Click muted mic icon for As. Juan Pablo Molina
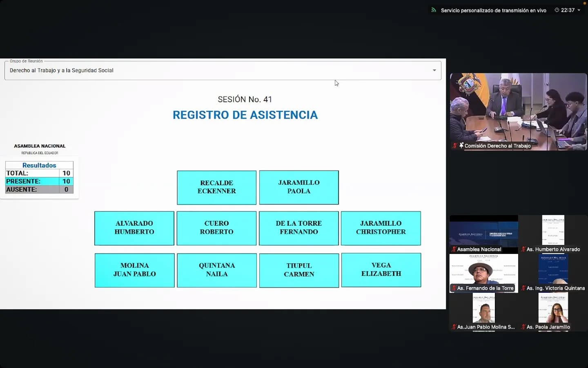 click(454, 327)
